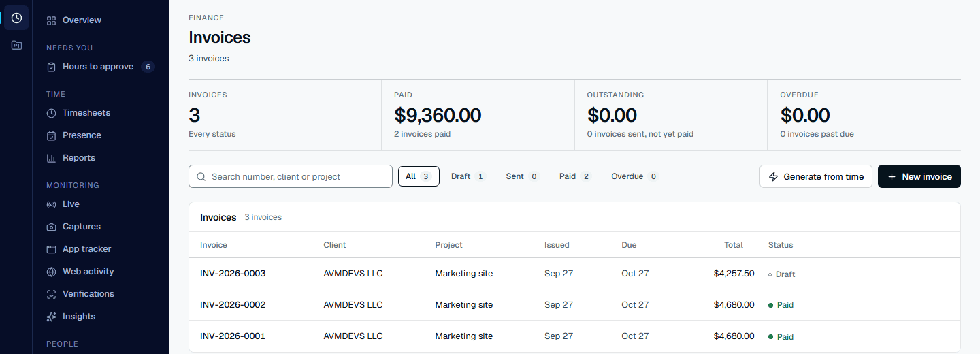Focus the invoice search field
The height and width of the screenshot is (354, 980).
click(x=291, y=176)
